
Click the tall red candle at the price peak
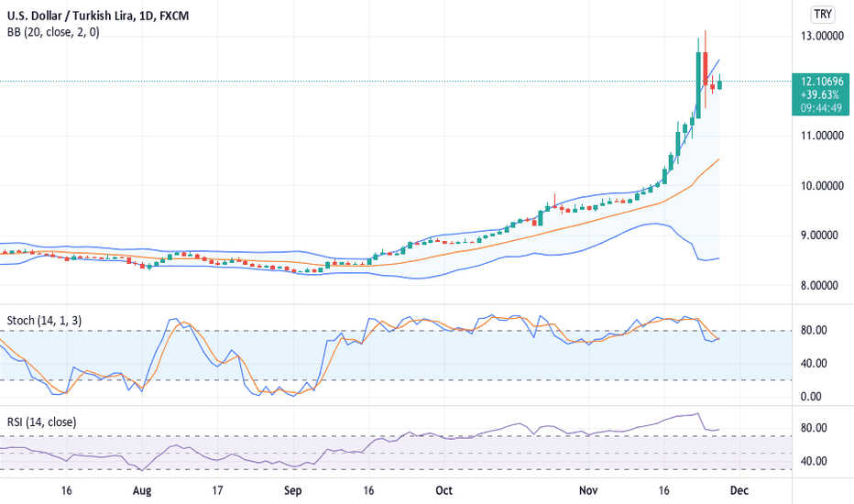706,69
